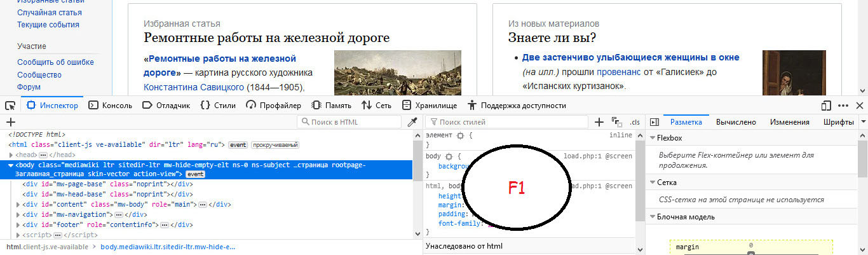Open the sidebar tabs overflow dropdown arrow
The height and width of the screenshot is (255, 868).
[864, 122]
